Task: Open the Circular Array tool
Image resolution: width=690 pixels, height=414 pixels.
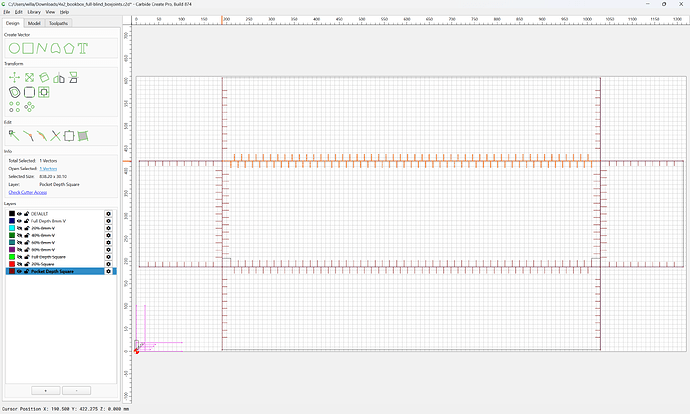Action: (x=29, y=107)
